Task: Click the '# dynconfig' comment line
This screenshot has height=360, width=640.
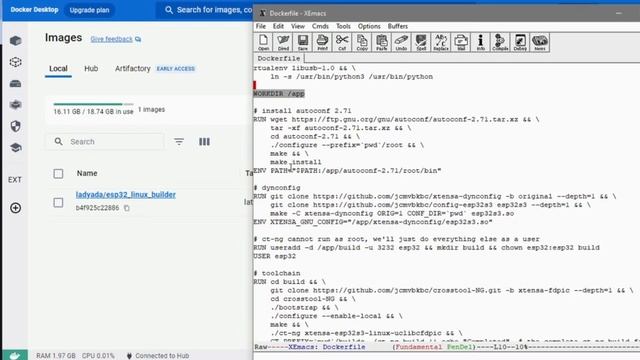Action: [x=277, y=188]
